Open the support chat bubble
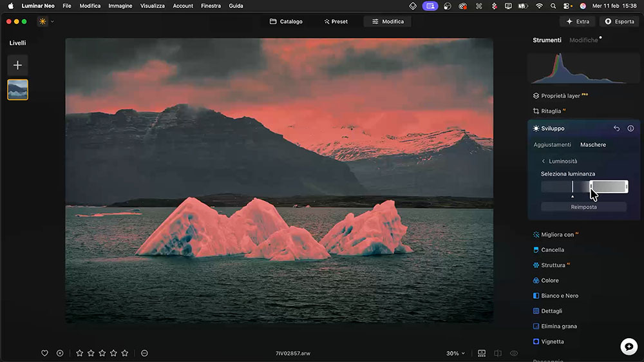Viewport: 644px width, 362px height. 629,347
